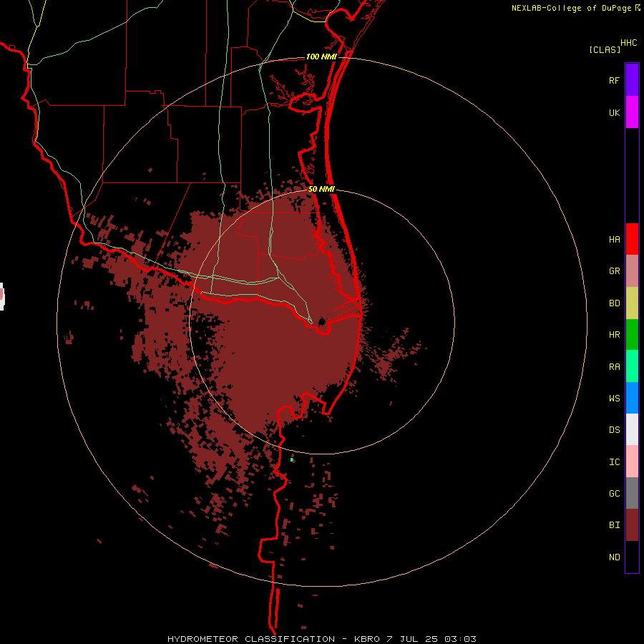Click the KBRO radar site black spot

[x=322, y=321]
